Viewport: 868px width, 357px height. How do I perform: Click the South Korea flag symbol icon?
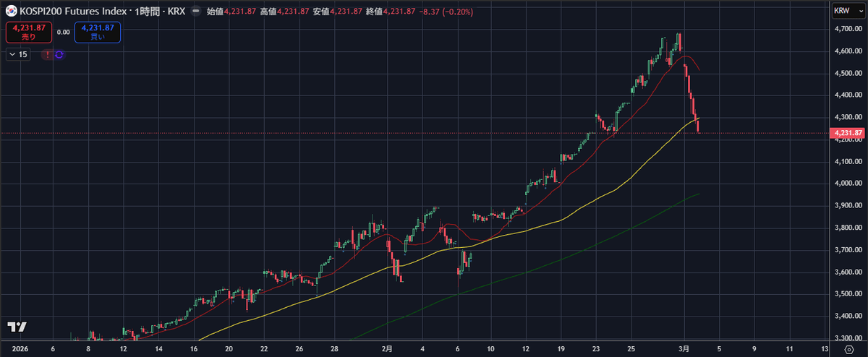(12, 12)
